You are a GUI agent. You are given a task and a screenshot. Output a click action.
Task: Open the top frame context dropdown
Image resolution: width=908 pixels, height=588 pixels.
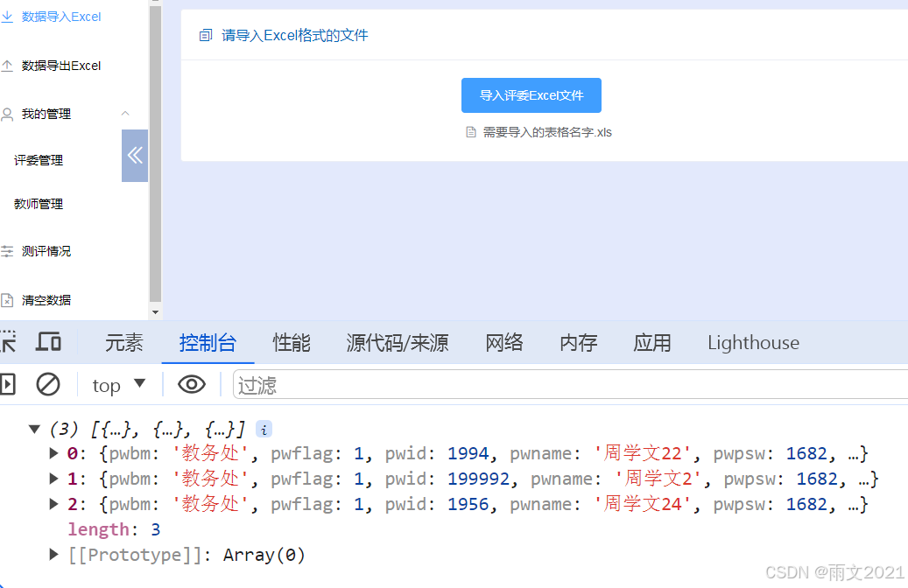(118, 384)
